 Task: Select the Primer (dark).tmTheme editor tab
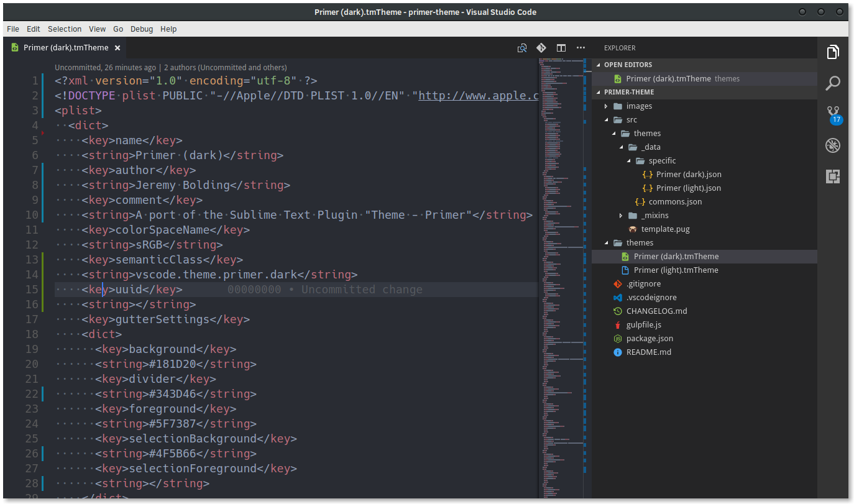(66, 48)
